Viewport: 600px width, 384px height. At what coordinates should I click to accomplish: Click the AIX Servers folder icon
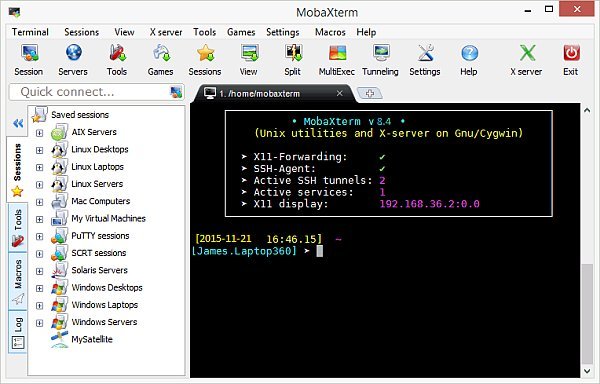point(59,132)
